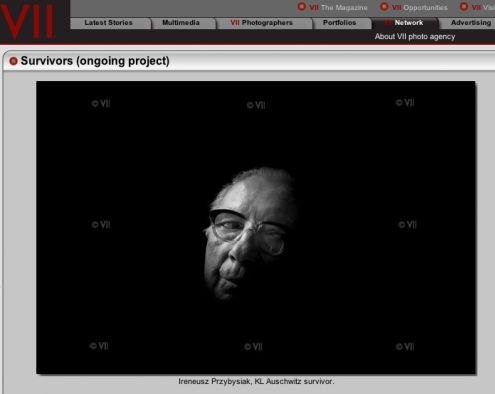
Task: Click the red circle icon beside The Magazine
Action: coord(302,6)
